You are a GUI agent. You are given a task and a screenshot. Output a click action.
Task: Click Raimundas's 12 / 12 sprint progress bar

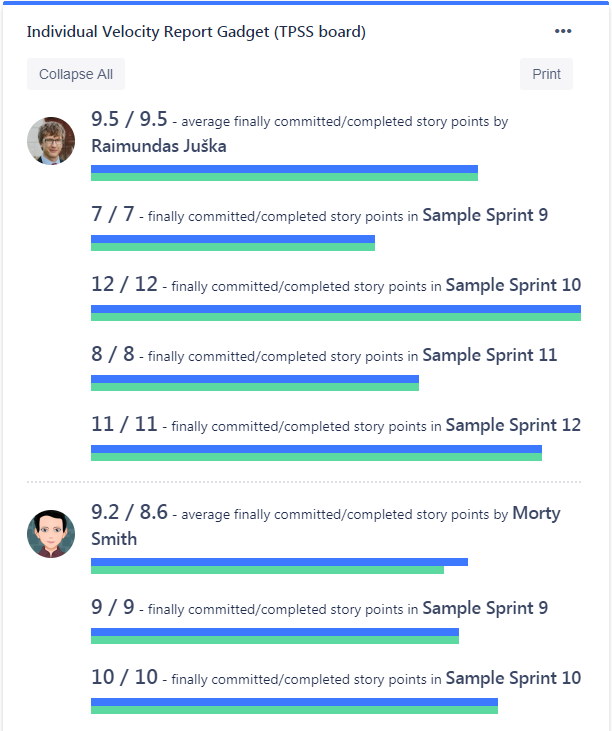click(x=335, y=313)
